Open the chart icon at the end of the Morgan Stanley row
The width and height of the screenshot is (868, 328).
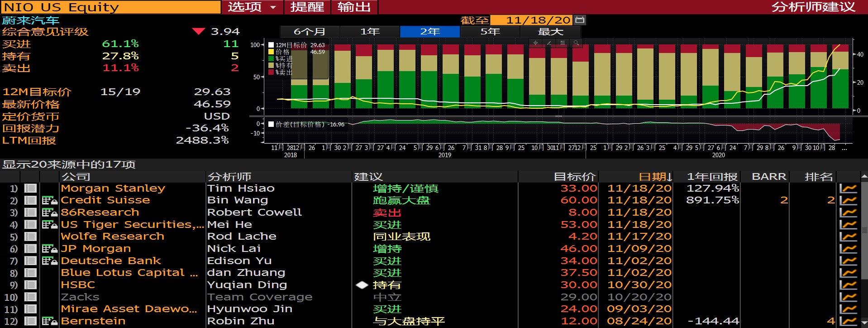[848, 188]
